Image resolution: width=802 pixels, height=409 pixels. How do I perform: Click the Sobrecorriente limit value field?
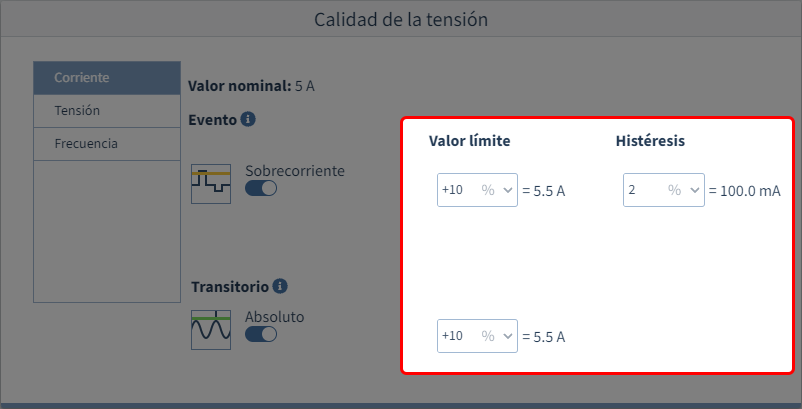(456, 190)
